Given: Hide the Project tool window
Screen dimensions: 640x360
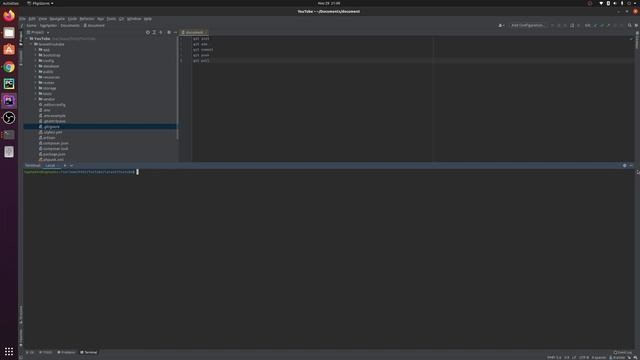Looking at the screenshot, I should (176, 32).
